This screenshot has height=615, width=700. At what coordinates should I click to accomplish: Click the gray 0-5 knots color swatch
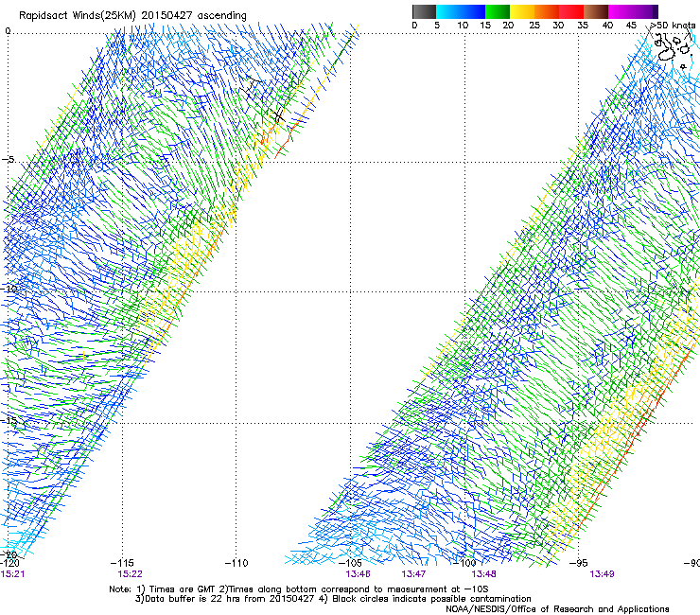pos(424,11)
